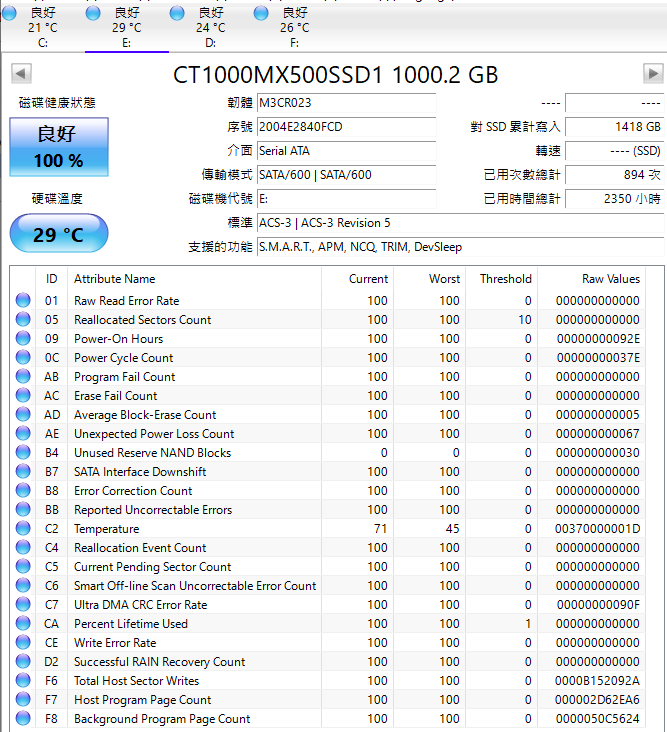Image resolution: width=667 pixels, height=732 pixels.
Task: Click the ID column header
Action: (x=52, y=279)
